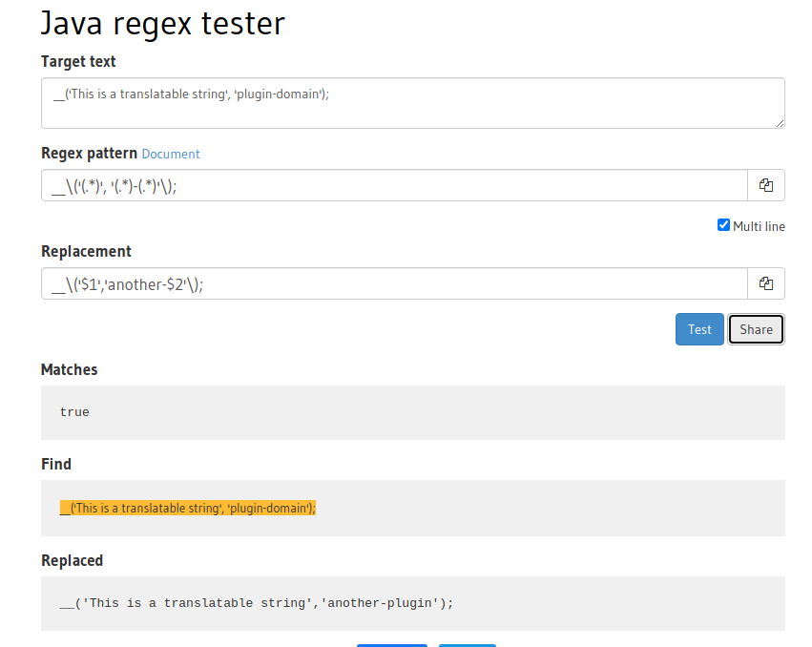Click the Replacement label

tap(86, 251)
